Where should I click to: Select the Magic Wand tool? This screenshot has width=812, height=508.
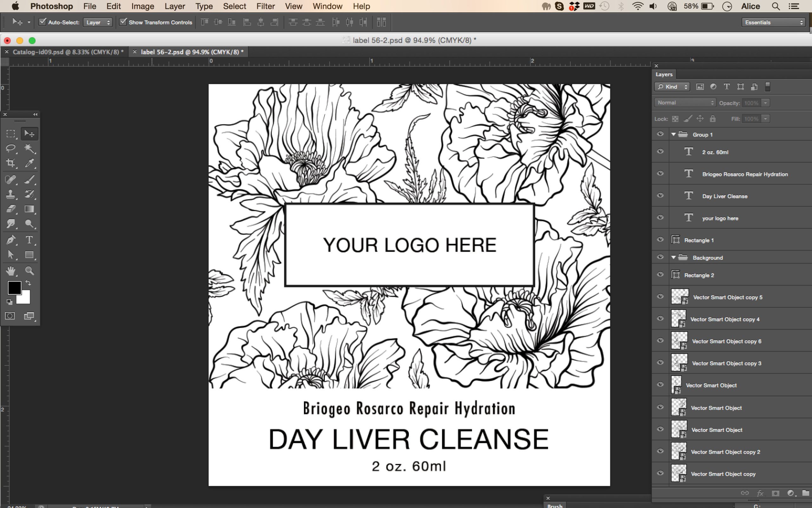point(29,148)
